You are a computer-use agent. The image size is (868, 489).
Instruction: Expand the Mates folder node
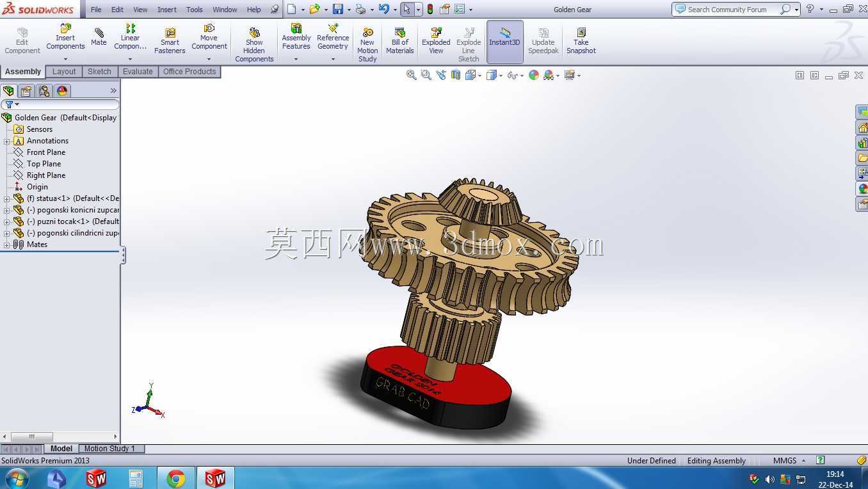(x=7, y=245)
